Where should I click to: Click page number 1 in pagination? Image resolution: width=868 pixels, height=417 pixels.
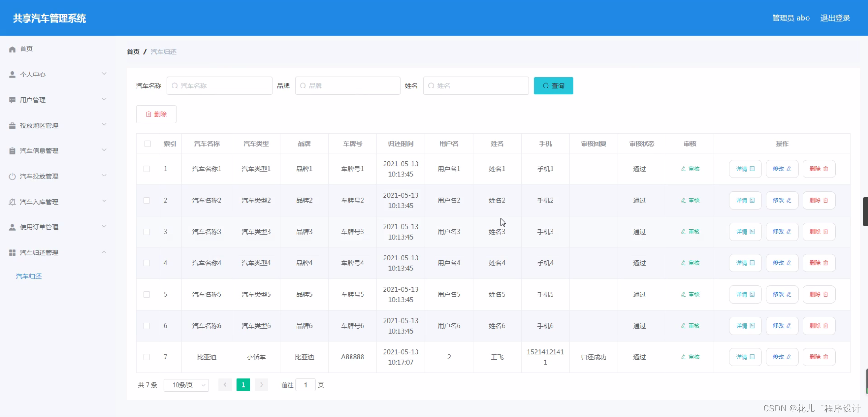[x=243, y=385]
